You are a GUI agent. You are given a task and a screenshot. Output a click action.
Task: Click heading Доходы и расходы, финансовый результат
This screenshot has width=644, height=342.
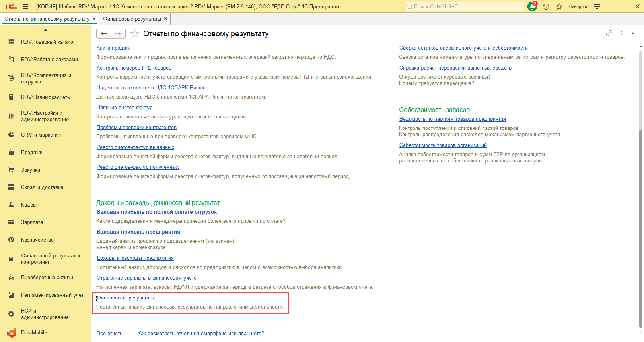point(158,203)
